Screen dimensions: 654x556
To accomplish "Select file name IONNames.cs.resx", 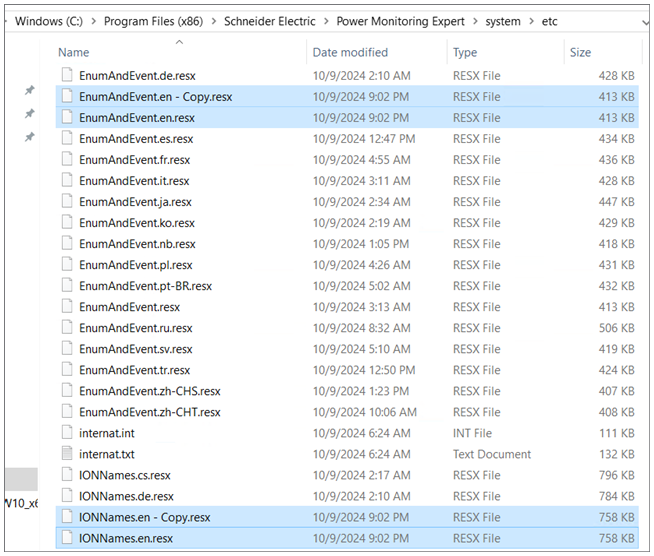I will click(125, 475).
